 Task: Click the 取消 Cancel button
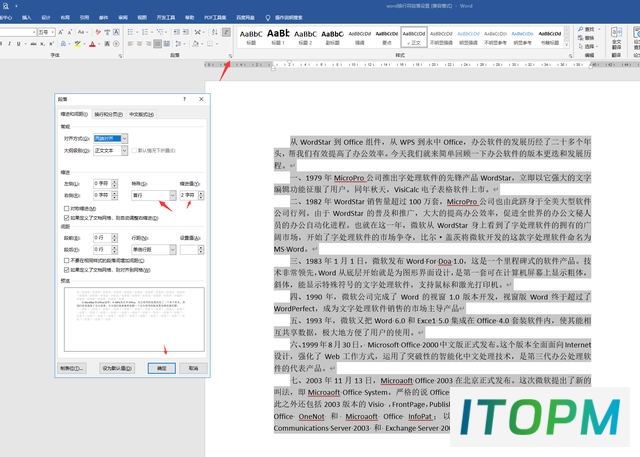click(193, 368)
